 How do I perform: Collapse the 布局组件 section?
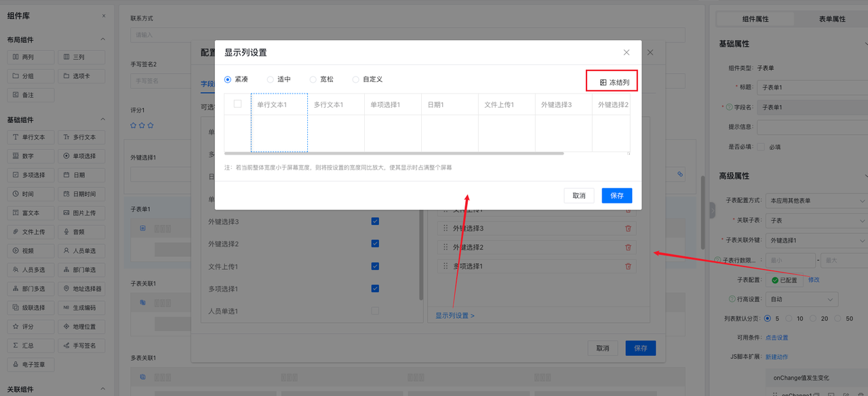(x=103, y=40)
